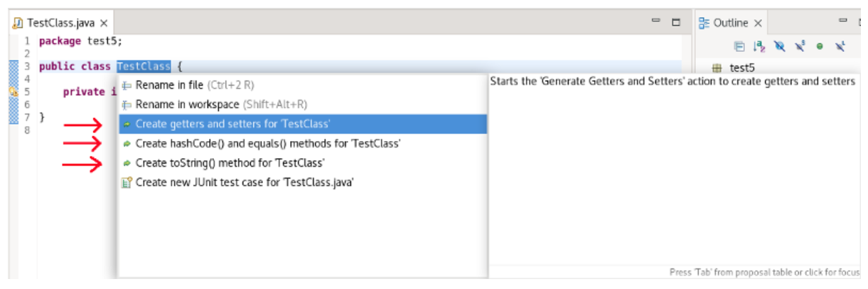Viewport: 868px width, 289px height.
Task: Select Create toString() method for TestClass
Action: pyautogui.click(x=230, y=163)
